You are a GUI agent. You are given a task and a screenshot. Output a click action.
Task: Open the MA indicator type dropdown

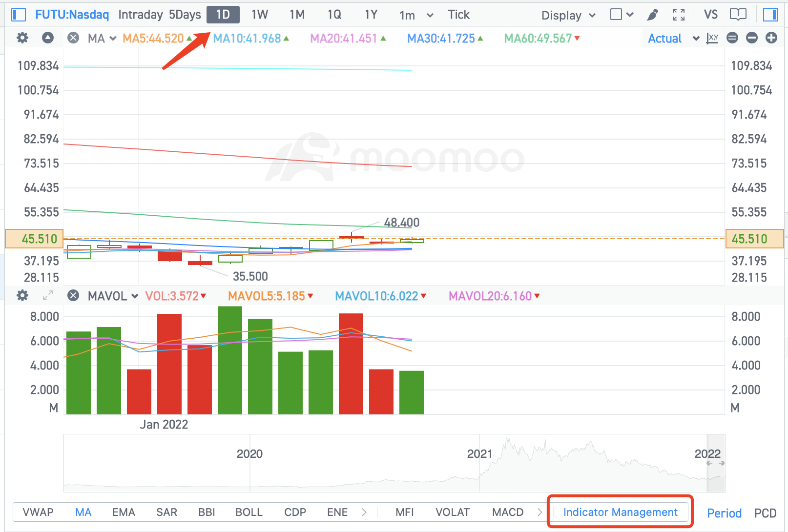coord(102,38)
